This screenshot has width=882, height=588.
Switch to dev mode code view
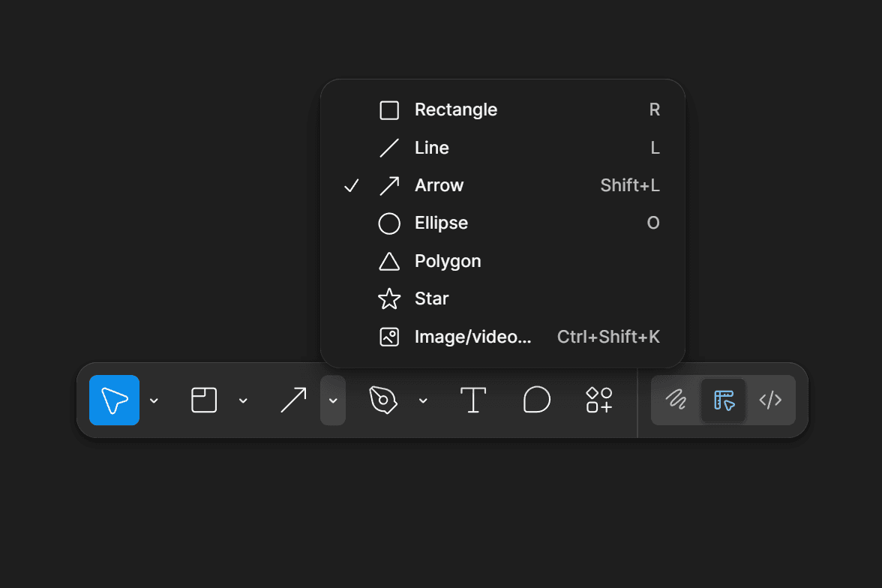pos(771,400)
